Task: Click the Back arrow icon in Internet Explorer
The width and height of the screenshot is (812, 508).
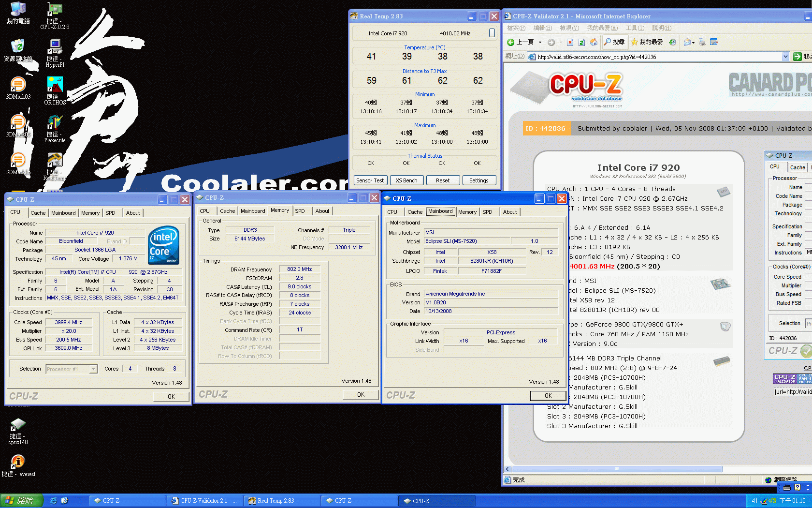Action: tap(510, 42)
